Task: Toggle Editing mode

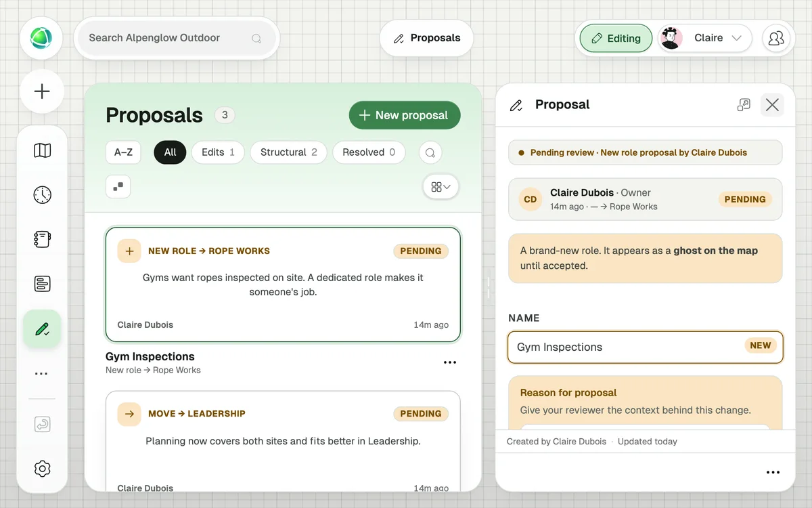Action: (616, 39)
